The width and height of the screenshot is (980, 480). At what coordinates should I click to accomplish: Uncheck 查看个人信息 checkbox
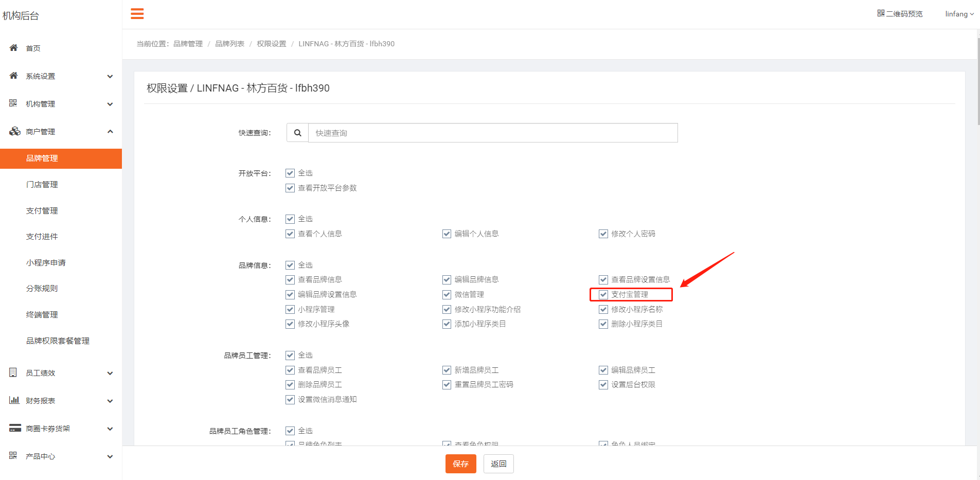coord(290,234)
